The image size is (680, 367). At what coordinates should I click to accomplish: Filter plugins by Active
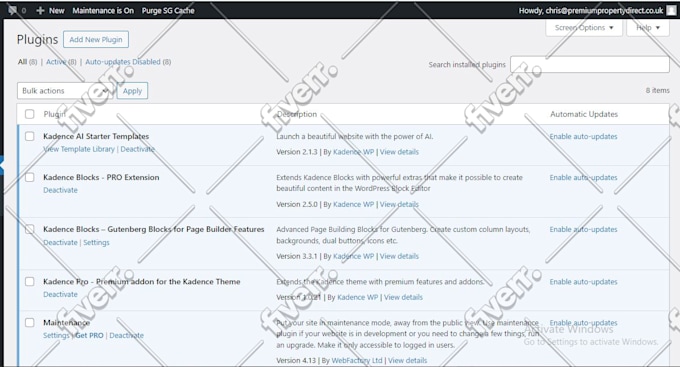coord(56,62)
